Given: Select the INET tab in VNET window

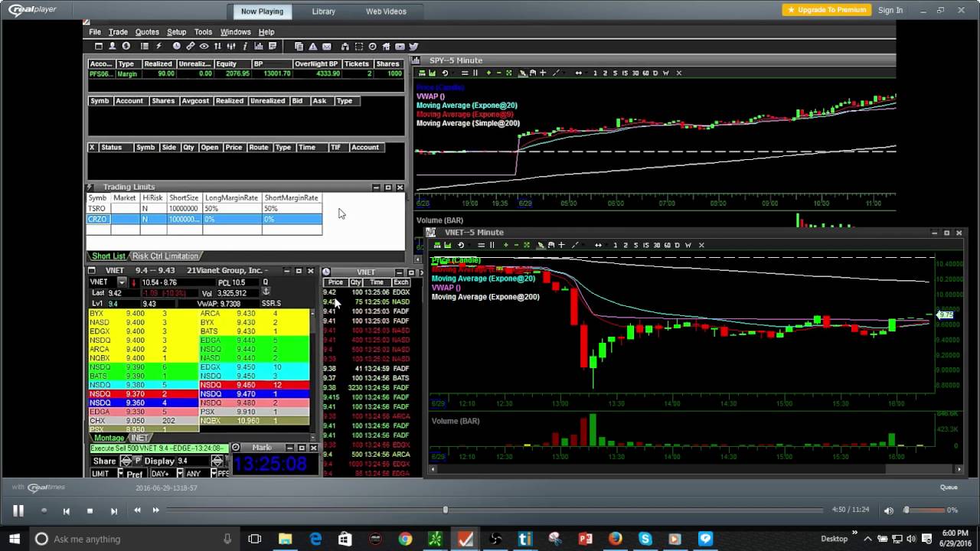Looking at the screenshot, I should click(x=139, y=439).
